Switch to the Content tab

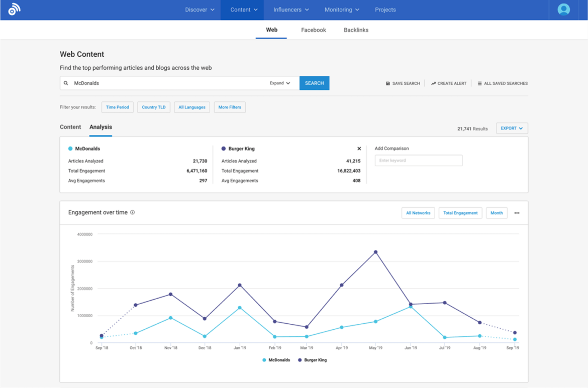[70, 127]
